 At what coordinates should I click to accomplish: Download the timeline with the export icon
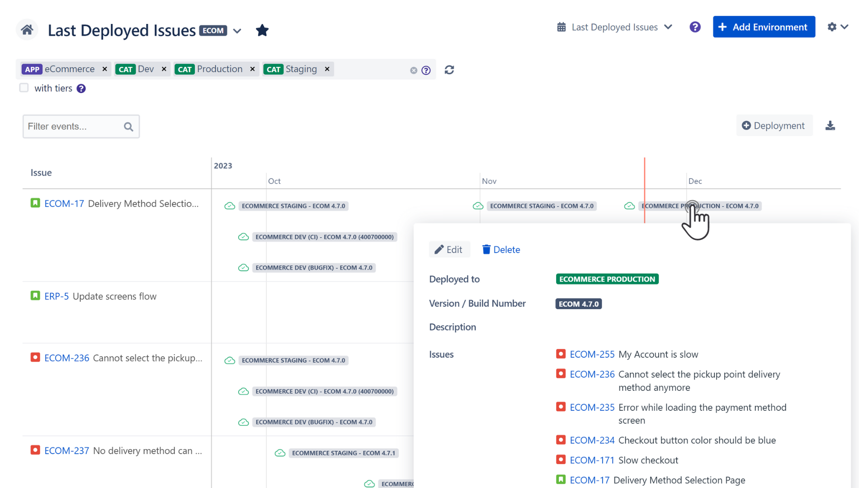(830, 126)
